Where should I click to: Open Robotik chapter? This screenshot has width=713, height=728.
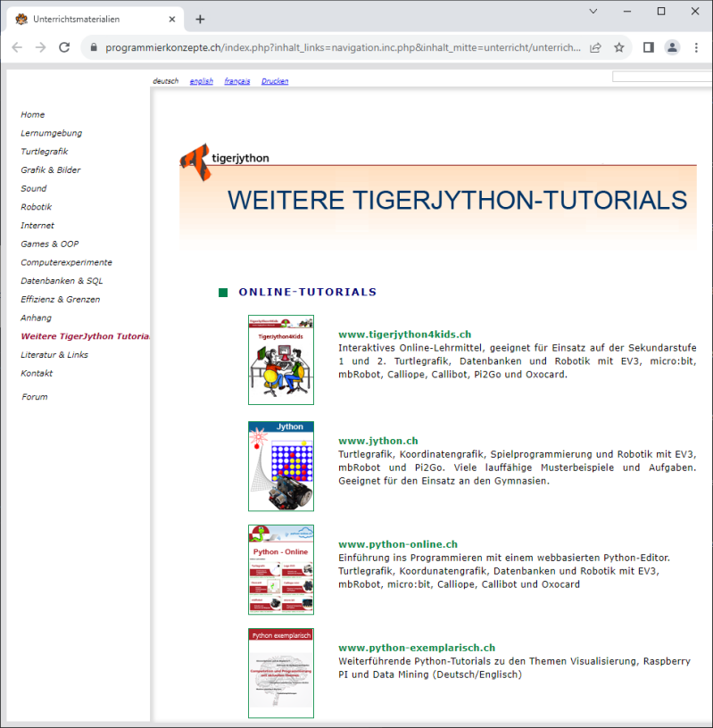coord(37,207)
